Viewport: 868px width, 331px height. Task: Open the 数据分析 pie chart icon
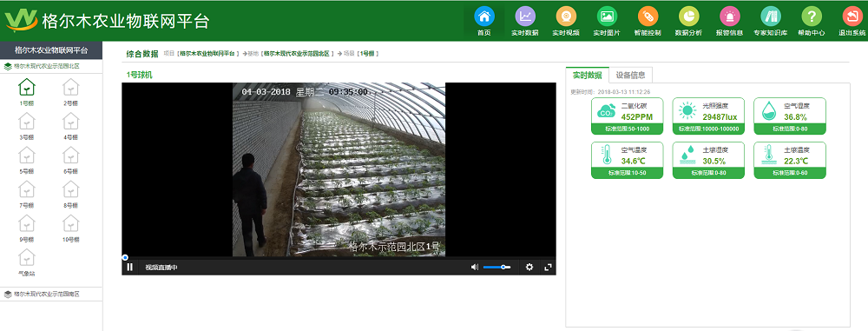688,17
